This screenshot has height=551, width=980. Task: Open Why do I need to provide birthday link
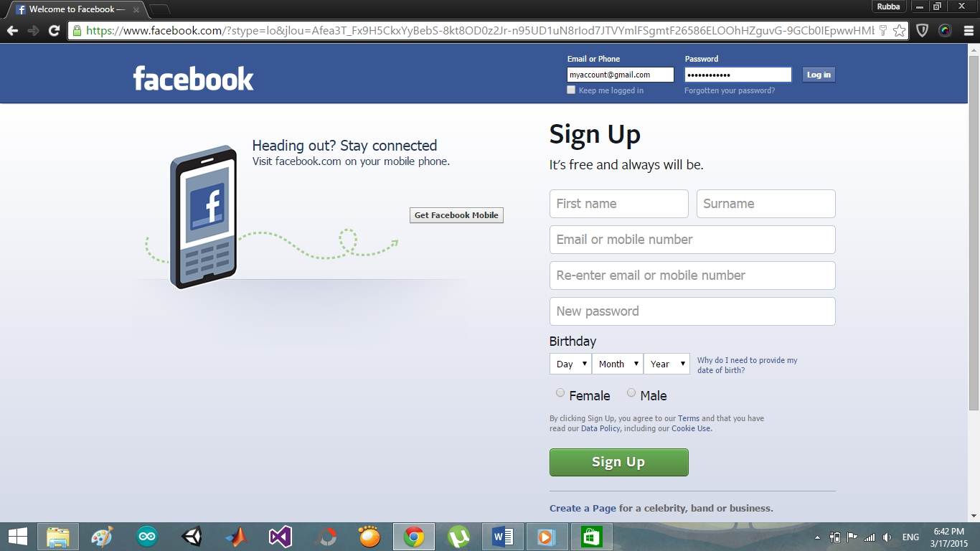click(x=747, y=365)
